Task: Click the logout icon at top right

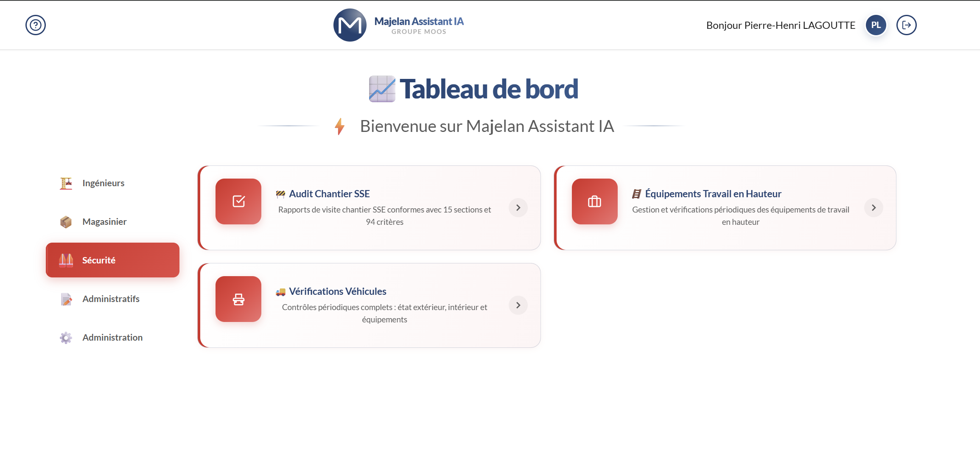Action: point(906,25)
